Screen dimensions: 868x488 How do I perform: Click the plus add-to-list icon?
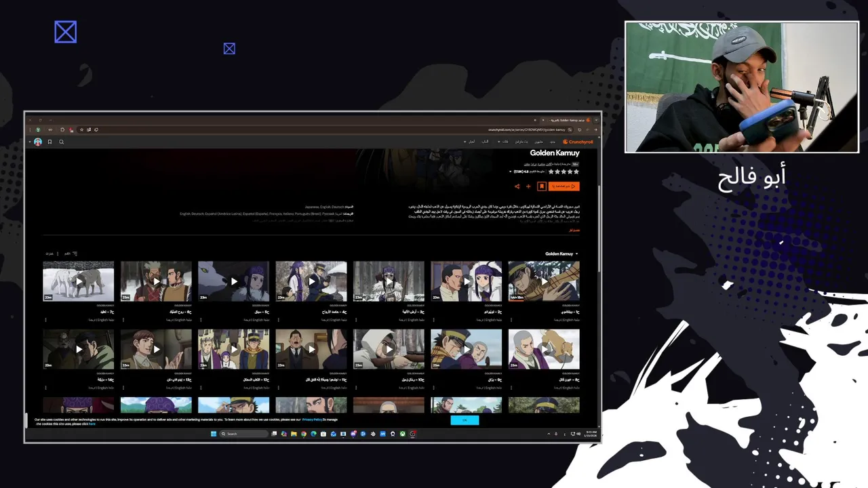(x=528, y=186)
